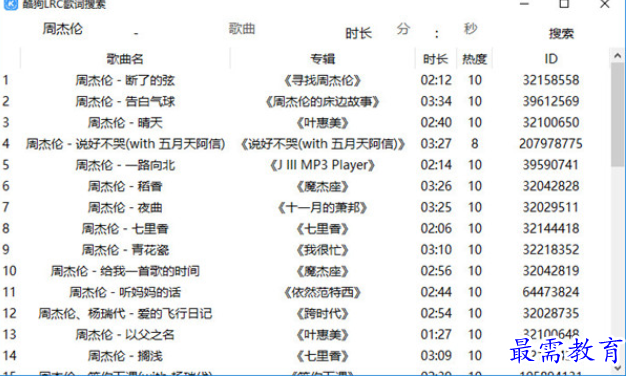Select row 周杰伦 - 断了的弦
Viewport: 631px width, 382px height.
(305, 80)
